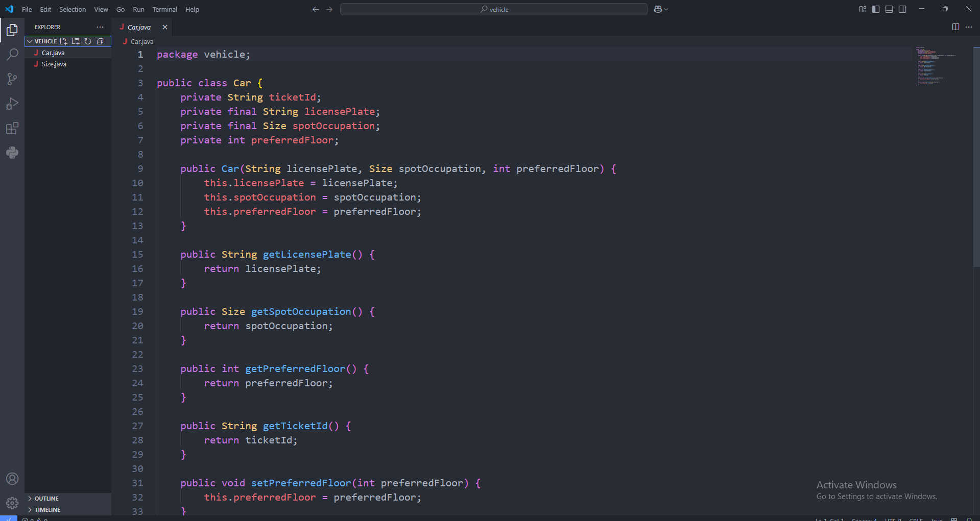Screen dimensions: 980x521
Task: Click 'getLicensePlate' method name
Action: (307, 255)
